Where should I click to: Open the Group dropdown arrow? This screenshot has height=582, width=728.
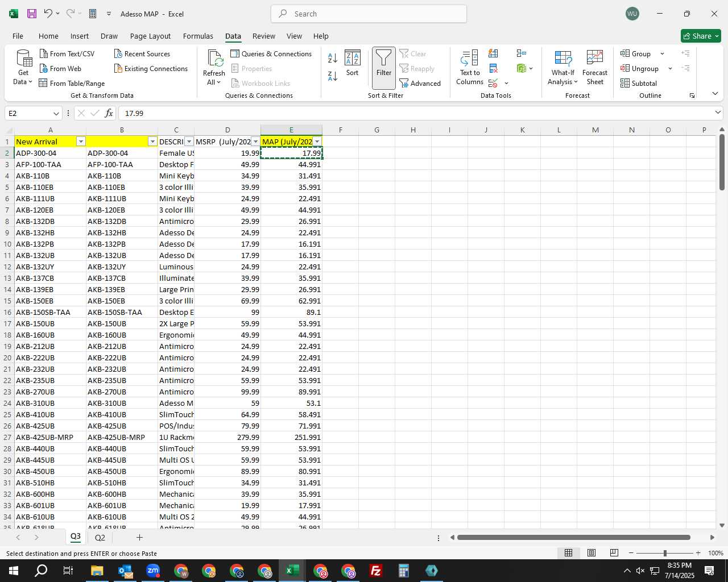tap(662, 53)
